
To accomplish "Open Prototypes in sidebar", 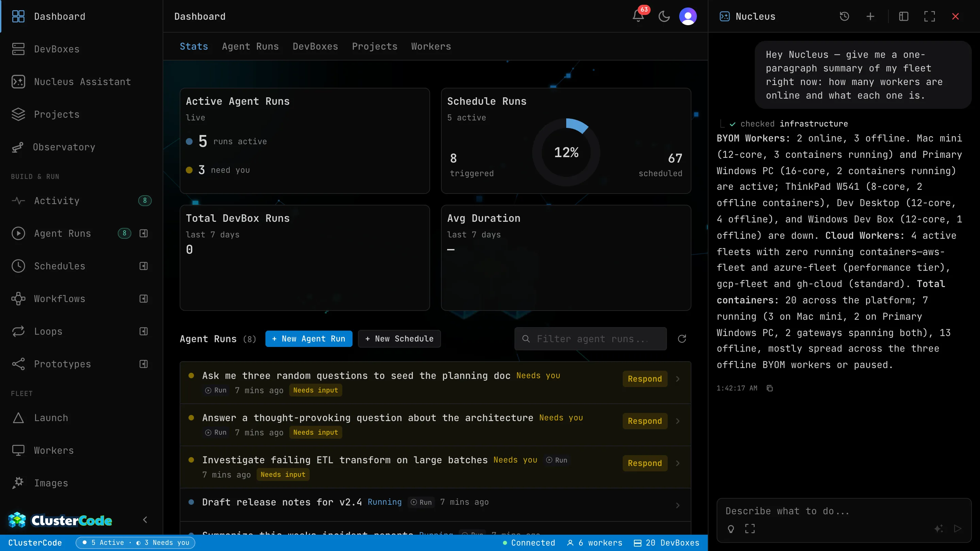I will point(62,364).
